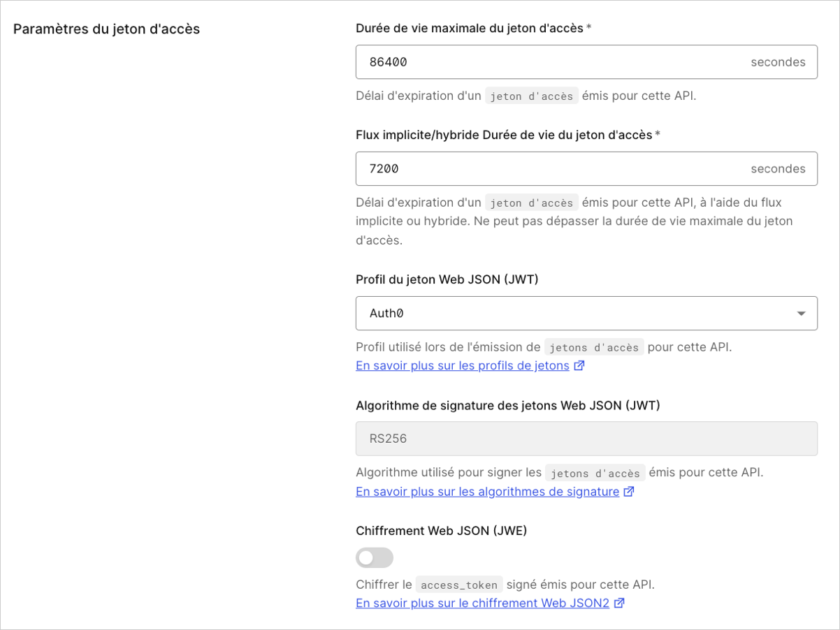Click the 'jetons d'accès' badge in the profile description
The width and height of the screenshot is (840, 630).
pos(593,346)
